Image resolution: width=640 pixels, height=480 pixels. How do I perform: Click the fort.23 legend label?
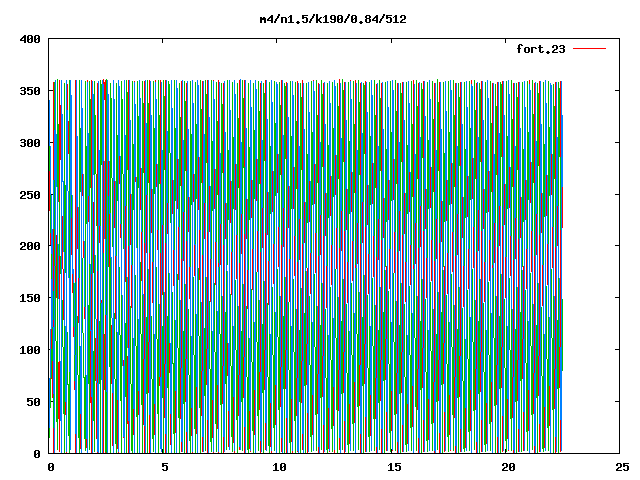(541, 49)
